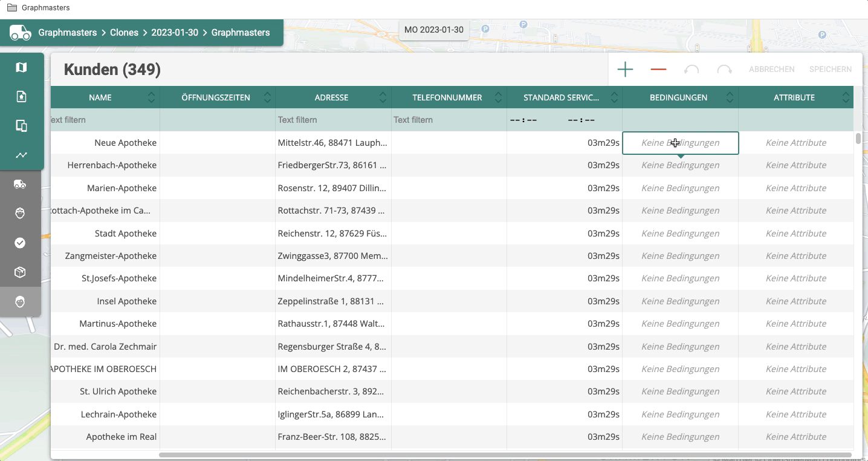Click the SPEICHERN button
868x461 pixels.
[831, 70]
